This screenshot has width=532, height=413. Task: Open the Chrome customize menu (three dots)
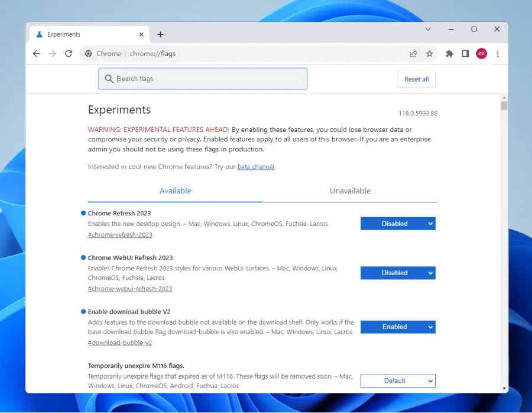pyautogui.click(x=498, y=53)
